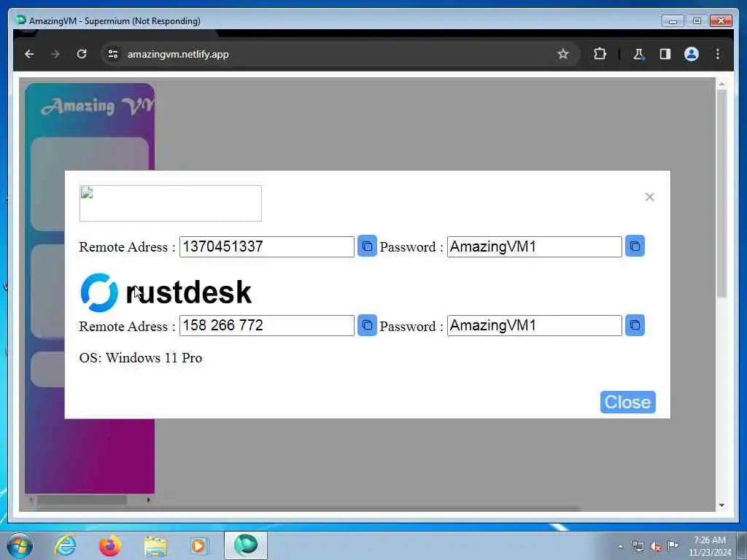This screenshot has height=560, width=747.
Task: Reload the amazingvm.netlify.app page
Action: click(x=82, y=54)
